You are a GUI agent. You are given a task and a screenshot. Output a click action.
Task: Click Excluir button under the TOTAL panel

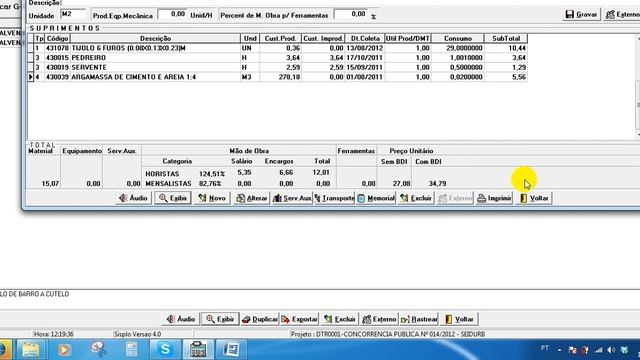[416, 198]
